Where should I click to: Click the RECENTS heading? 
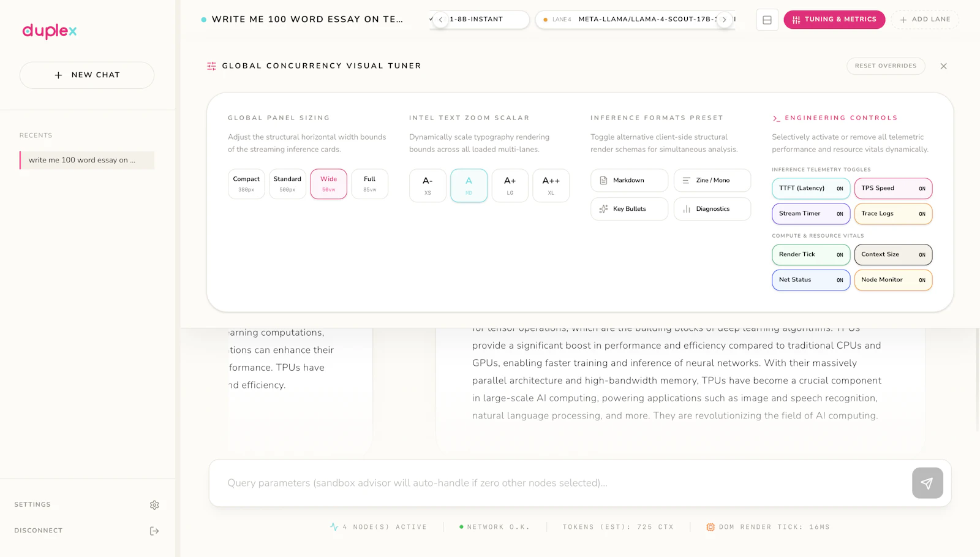(x=36, y=135)
